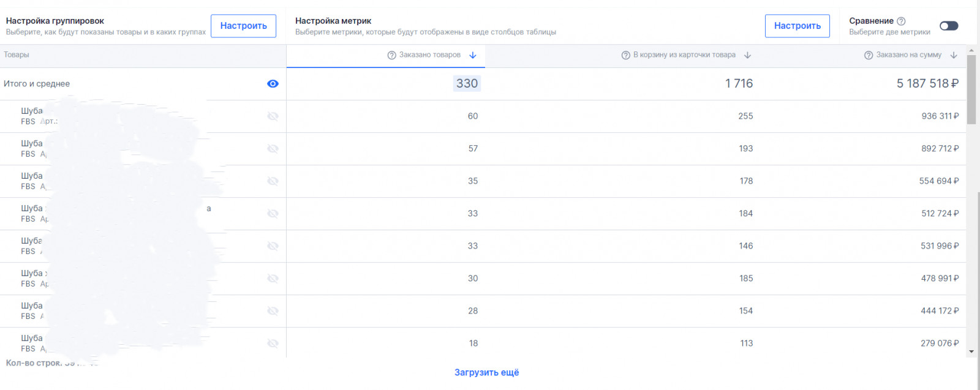This screenshot has width=980, height=390.
Task: Click question mark icon near 'Сравнение'
Action: 901,21
